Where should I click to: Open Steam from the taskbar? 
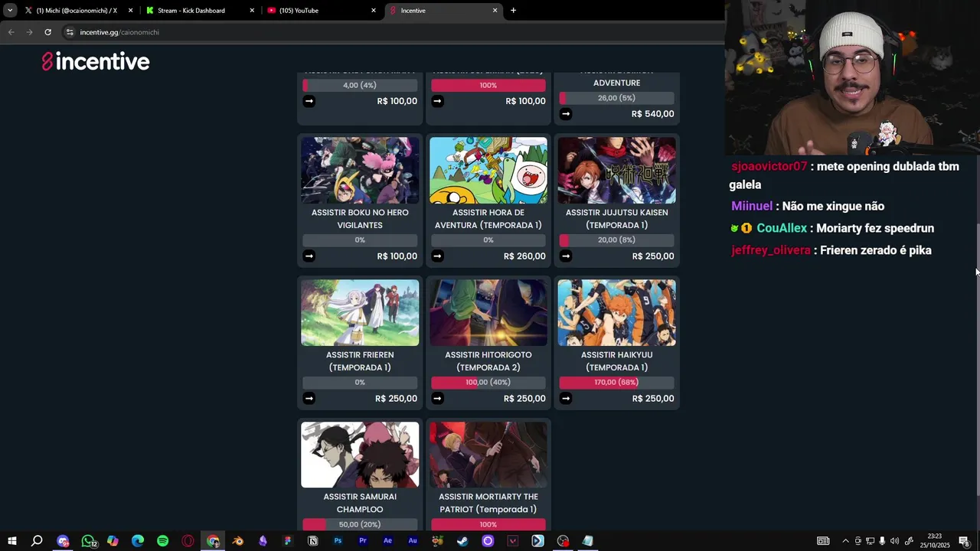pos(462,541)
